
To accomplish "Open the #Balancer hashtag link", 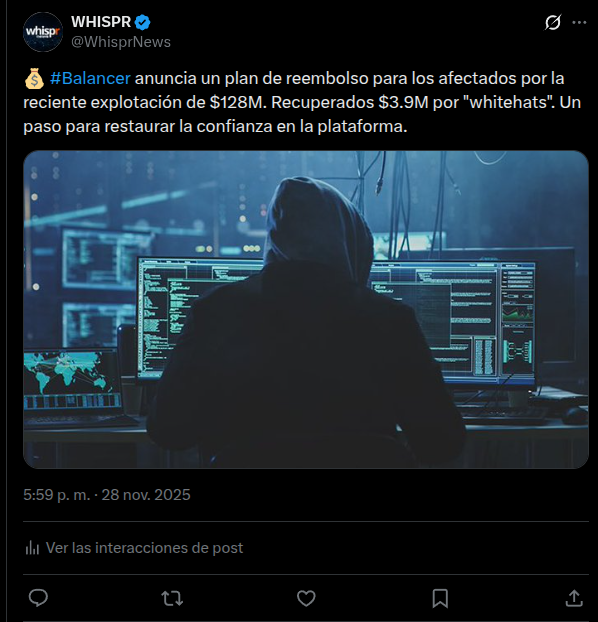I will [90, 78].
